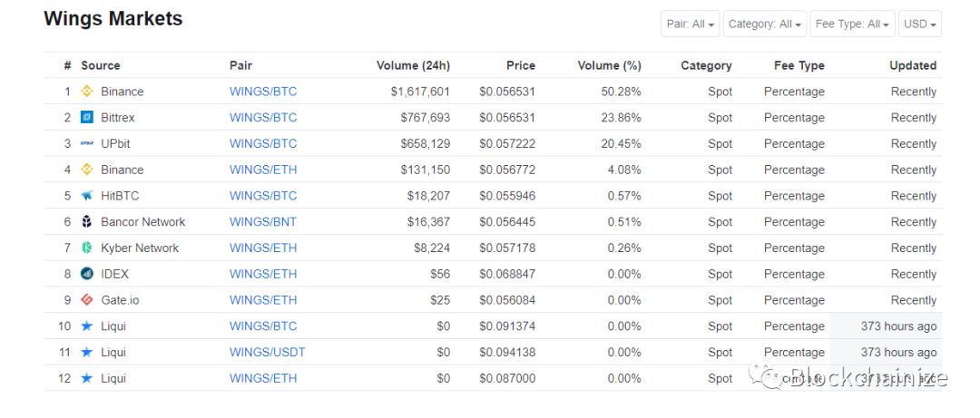Click the UPbit exchange logo icon
Screen dimensions: 980x418
[87, 143]
